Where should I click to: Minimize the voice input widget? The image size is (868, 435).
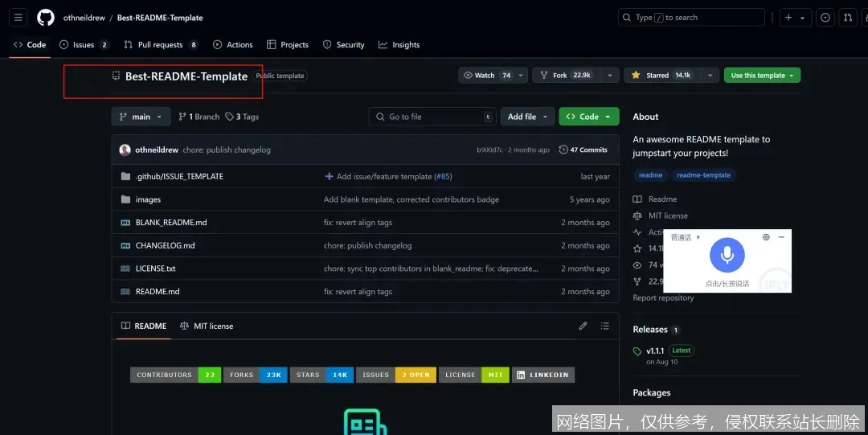point(781,237)
